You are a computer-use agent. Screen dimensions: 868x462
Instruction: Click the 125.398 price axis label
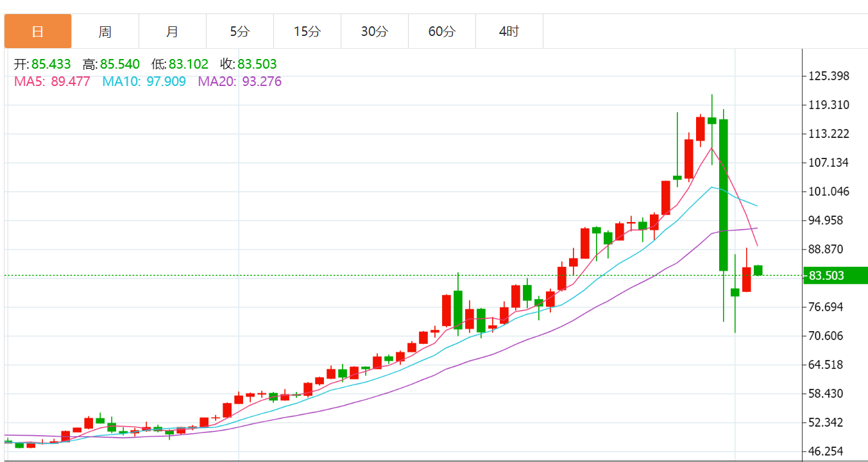pyautogui.click(x=828, y=76)
